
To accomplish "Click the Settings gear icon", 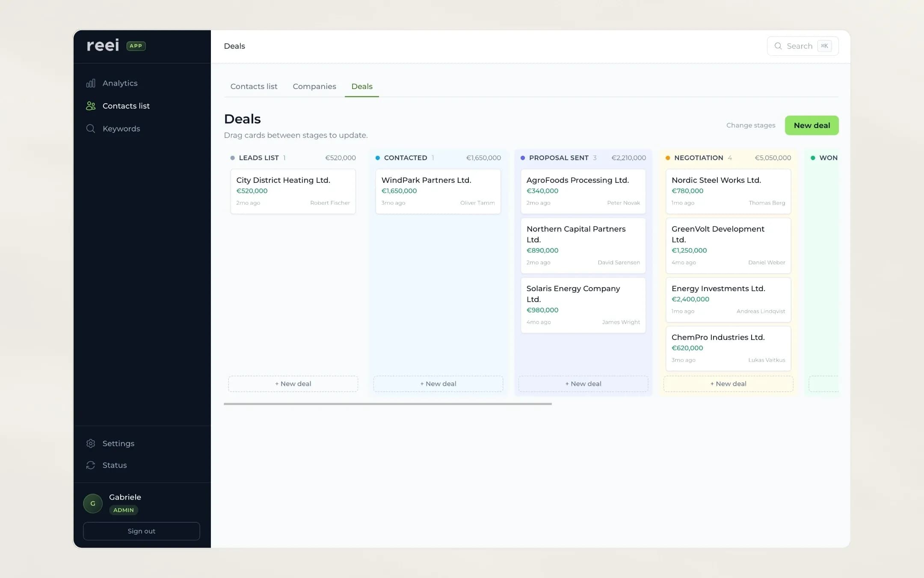I will point(91,444).
